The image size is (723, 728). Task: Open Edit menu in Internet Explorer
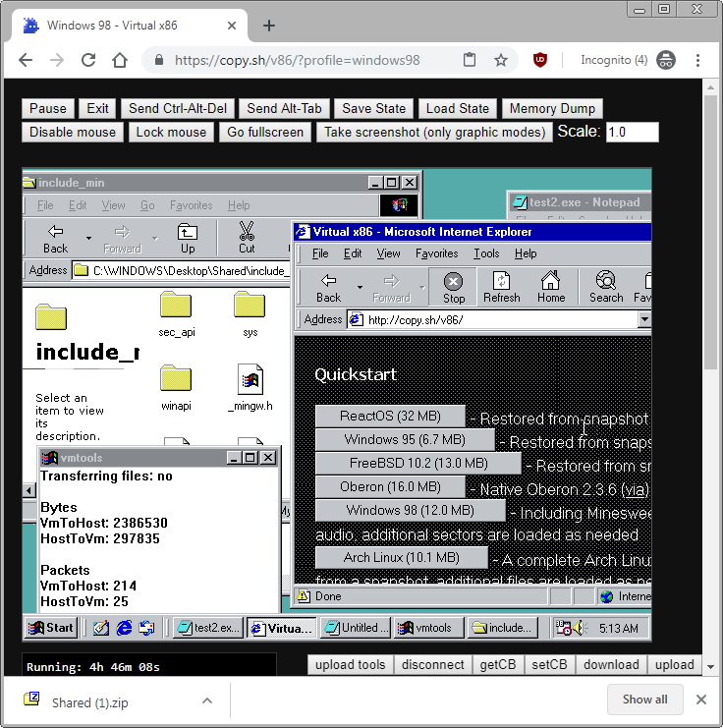pyautogui.click(x=353, y=253)
